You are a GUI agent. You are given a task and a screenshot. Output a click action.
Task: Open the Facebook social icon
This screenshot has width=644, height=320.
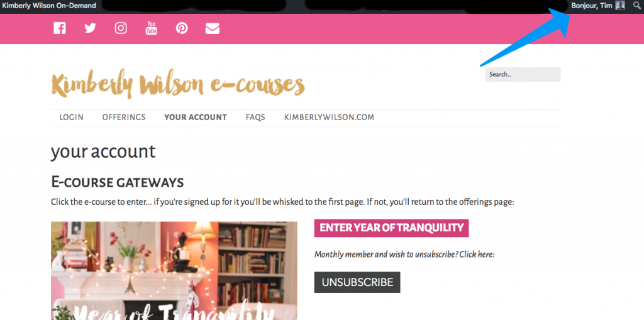pyautogui.click(x=60, y=28)
